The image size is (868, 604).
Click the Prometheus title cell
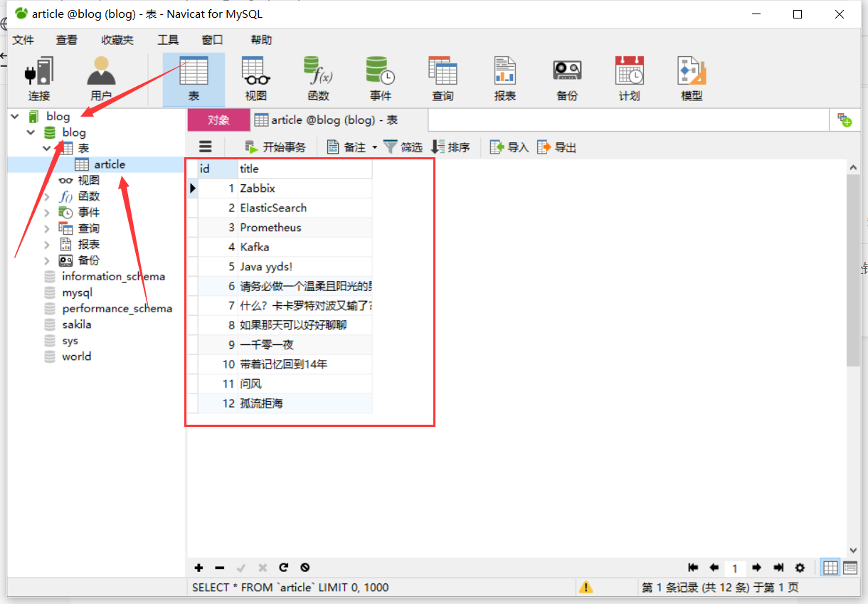(305, 228)
